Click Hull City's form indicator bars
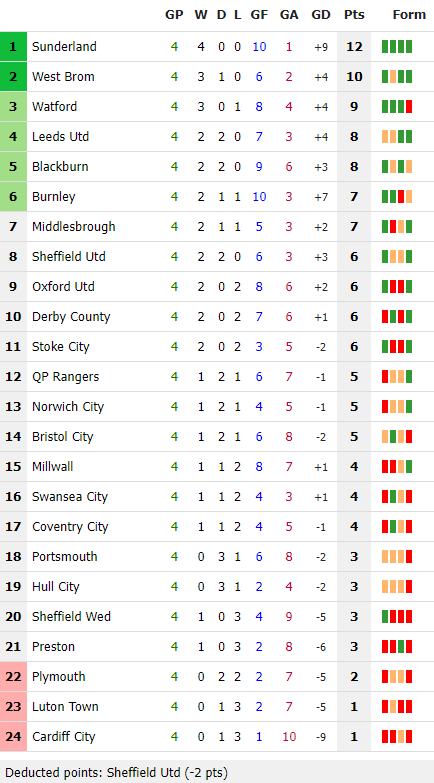 click(x=397, y=587)
